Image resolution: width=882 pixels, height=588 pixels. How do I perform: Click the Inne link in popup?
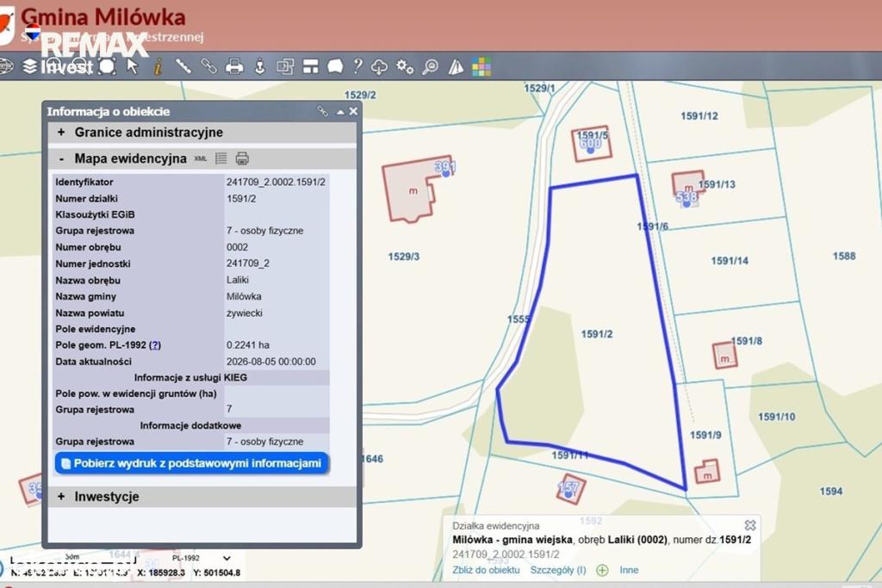[629, 570]
